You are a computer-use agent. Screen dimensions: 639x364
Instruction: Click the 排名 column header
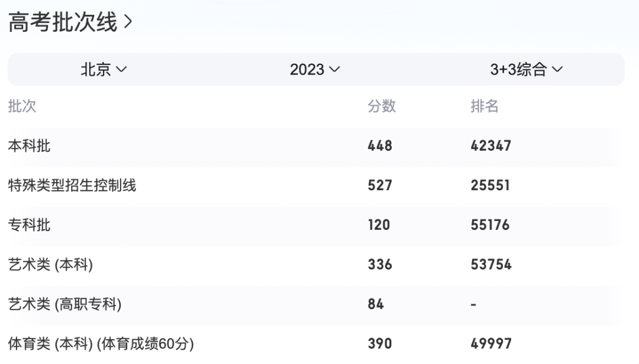tap(485, 106)
